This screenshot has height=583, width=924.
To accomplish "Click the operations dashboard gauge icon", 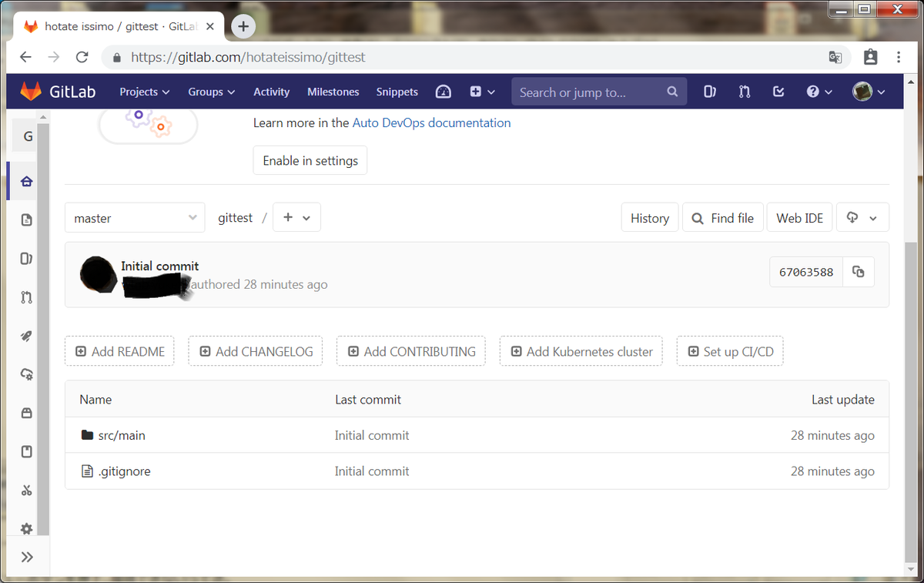I will [443, 92].
